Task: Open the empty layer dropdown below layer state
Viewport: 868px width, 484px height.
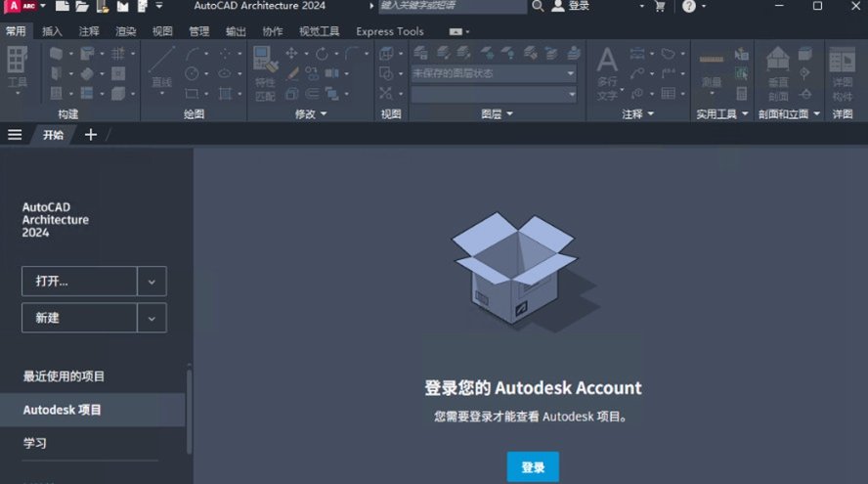Action: click(x=494, y=94)
